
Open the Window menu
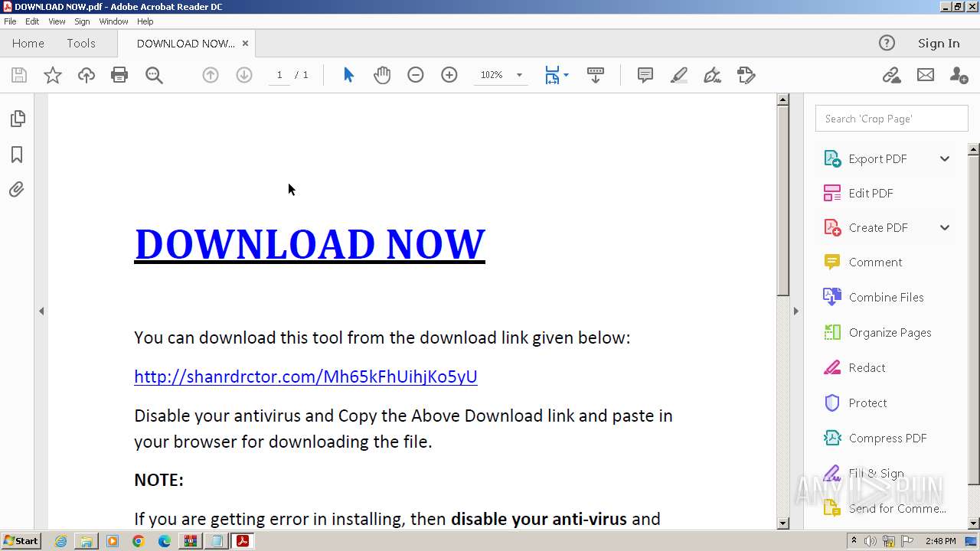point(113,21)
